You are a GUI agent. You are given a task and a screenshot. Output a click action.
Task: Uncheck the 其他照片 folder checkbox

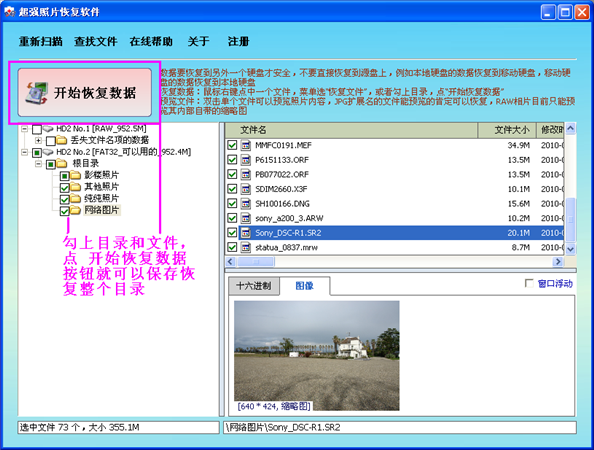[x=64, y=188]
